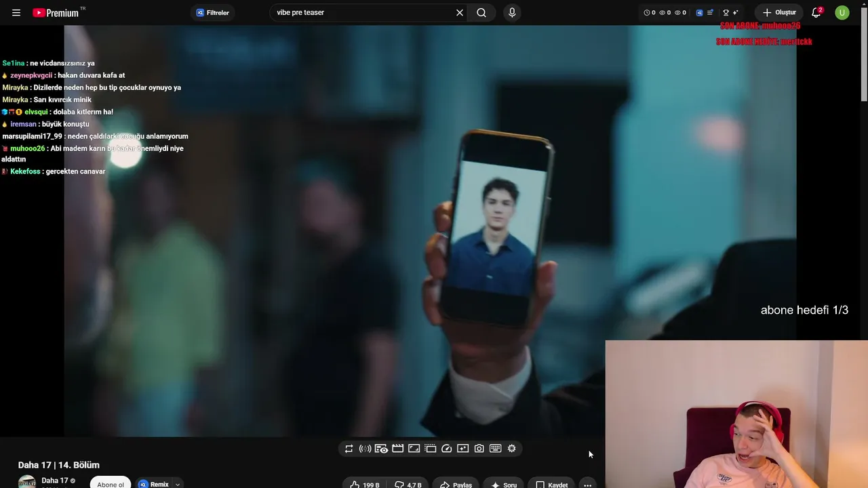The height and width of the screenshot is (488, 868).
Task: Click the Paylaş share button
Action: point(456,485)
